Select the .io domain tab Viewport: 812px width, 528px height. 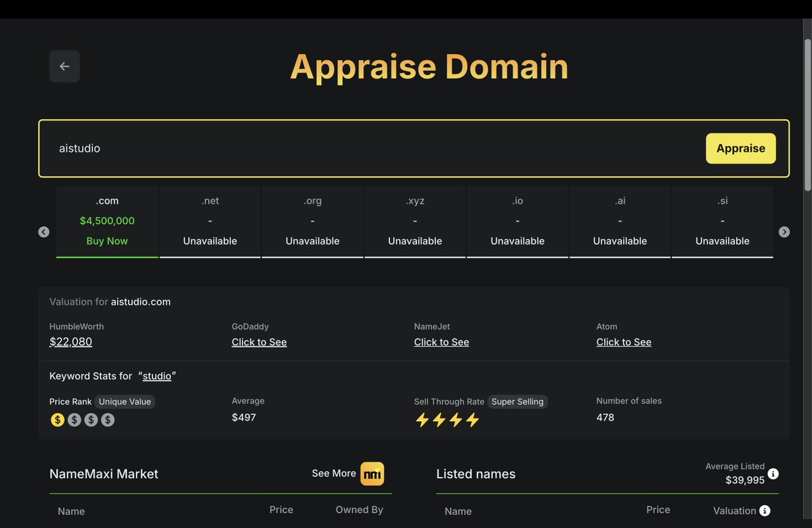click(517, 221)
